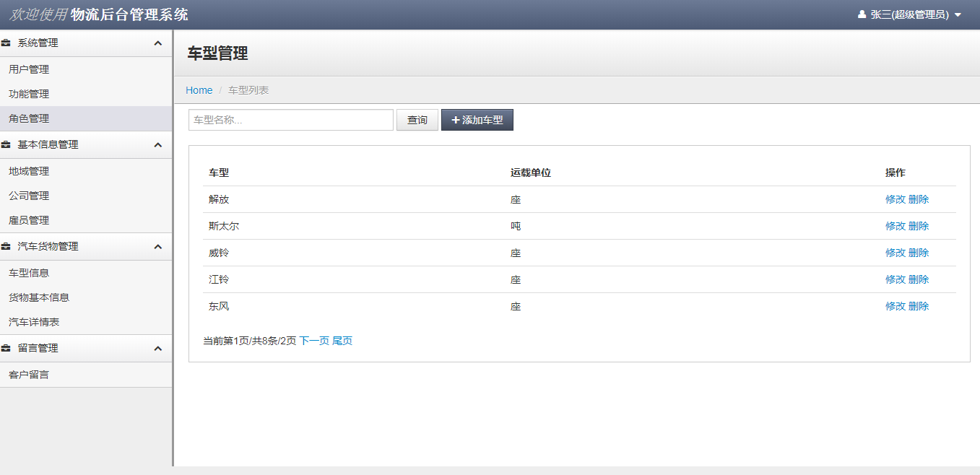Image resolution: width=980 pixels, height=475 pixels.
Task: Select 解放 cell in table
Action: tap(219, 199)
